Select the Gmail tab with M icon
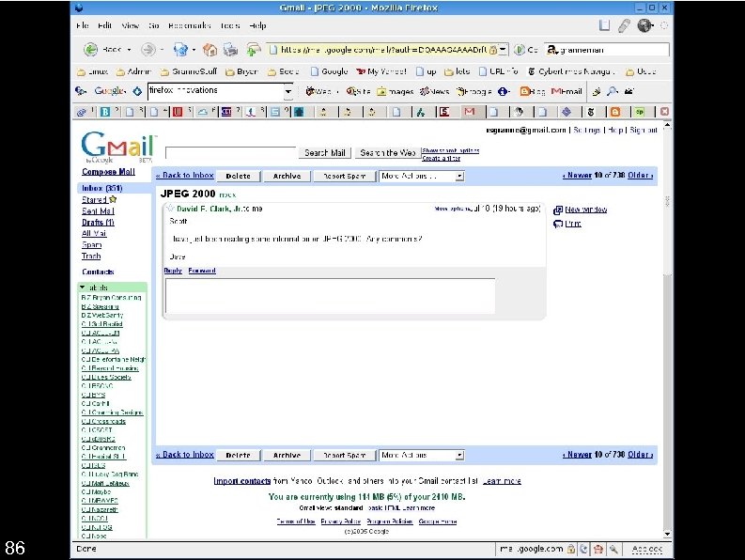The image size is (745, 560). click(x=470, y=112)
